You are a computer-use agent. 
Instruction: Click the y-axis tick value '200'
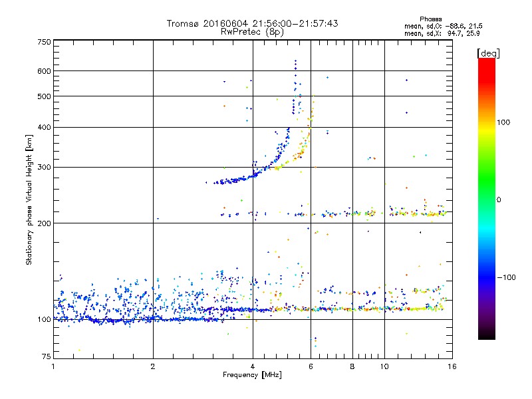(x=44, y=223)
